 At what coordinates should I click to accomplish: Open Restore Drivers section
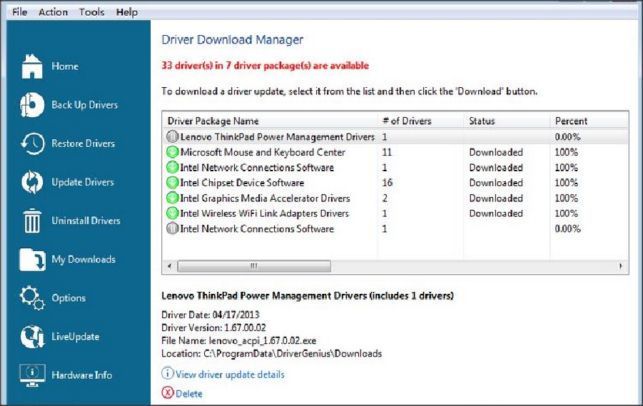coord(83,144)
